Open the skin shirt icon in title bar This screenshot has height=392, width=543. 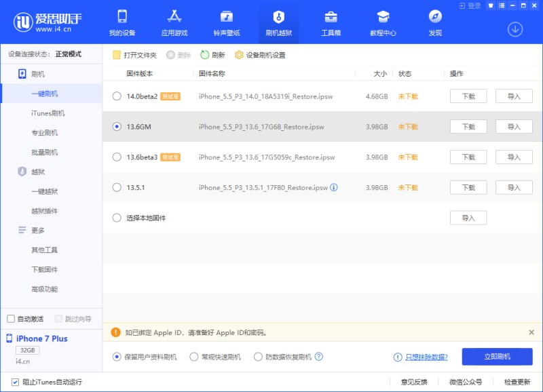[490, 5]
